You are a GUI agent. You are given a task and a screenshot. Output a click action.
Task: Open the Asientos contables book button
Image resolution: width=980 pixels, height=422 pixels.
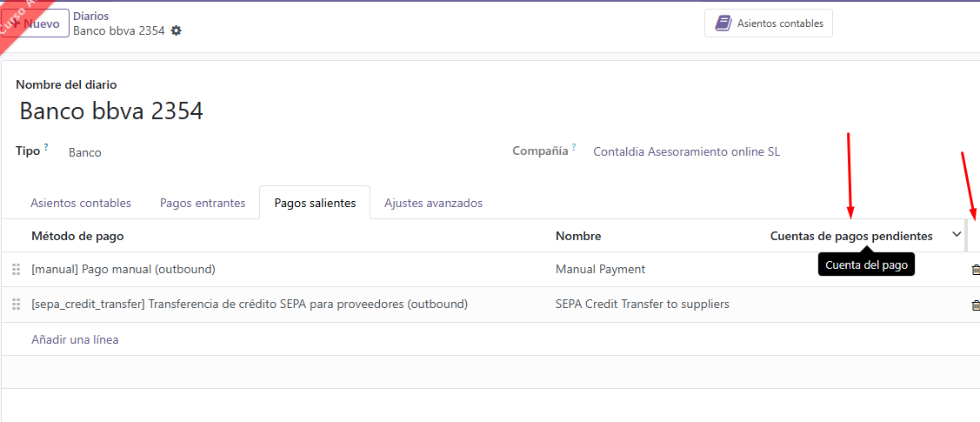click(x=769, y=23)
